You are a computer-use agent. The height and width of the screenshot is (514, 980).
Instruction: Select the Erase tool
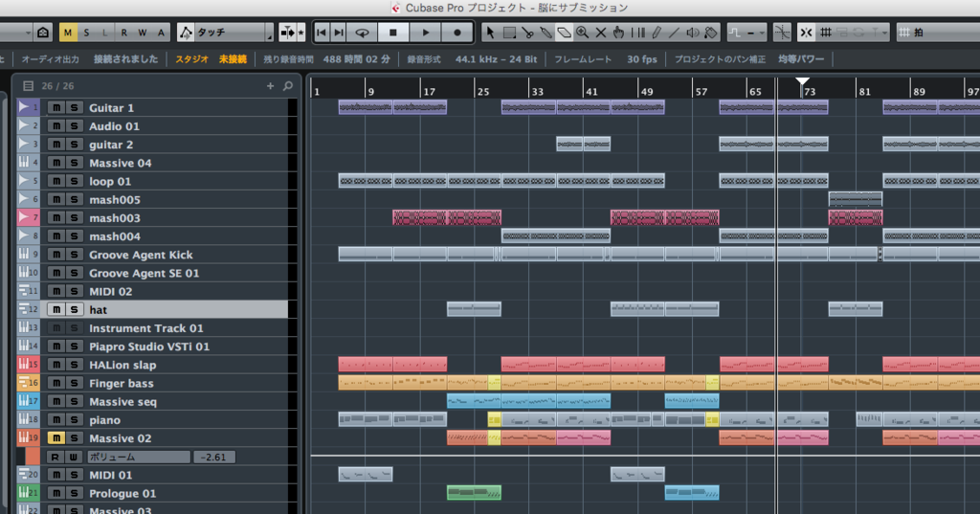[564, 33]
